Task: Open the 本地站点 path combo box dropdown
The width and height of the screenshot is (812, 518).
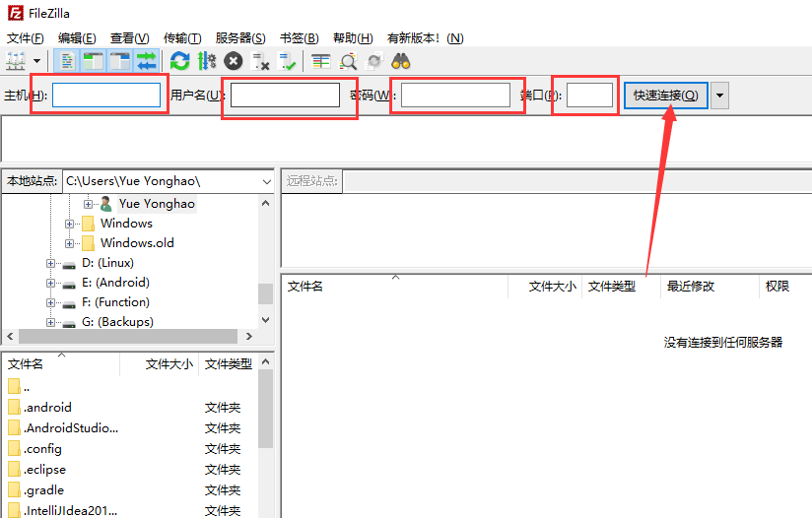Action: [267, 181]
